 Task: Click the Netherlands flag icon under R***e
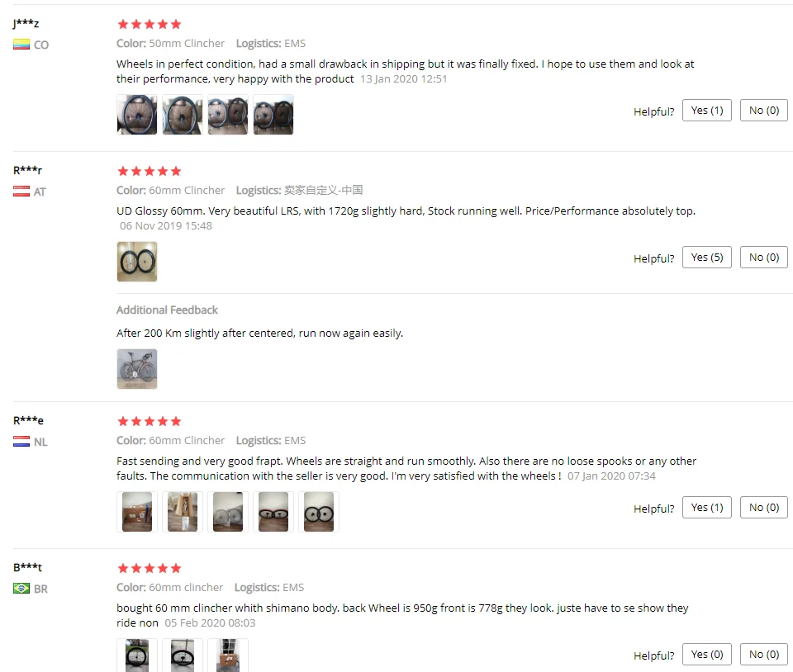[x=21, y=442]
